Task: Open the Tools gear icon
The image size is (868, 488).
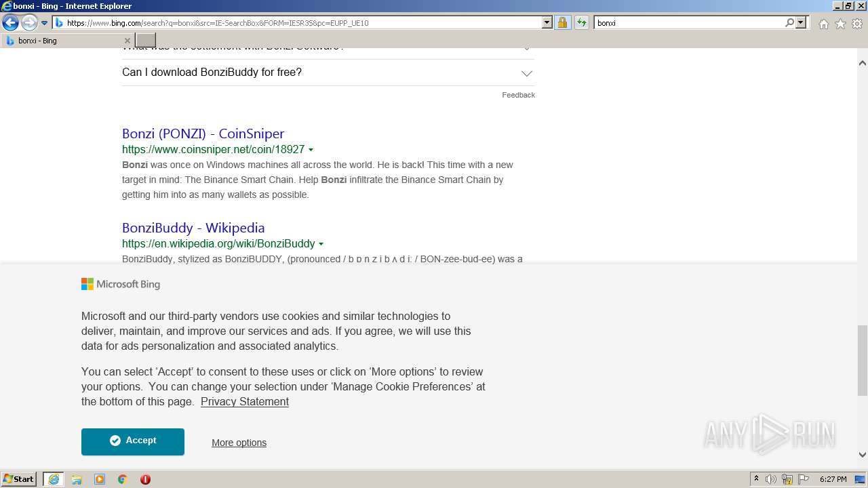Action: click(857, 24)
